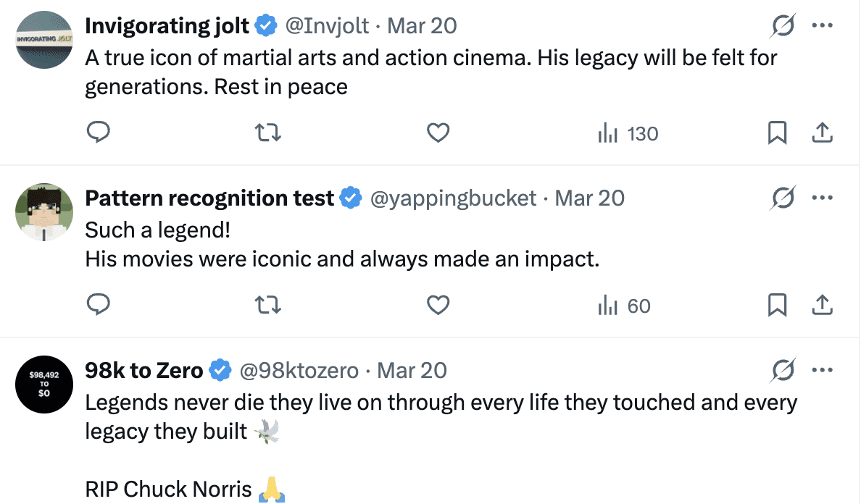Bookmark the Pattern recognition test post
The width and height of the screenshot is (861, 504).
[x=777, y=306]
